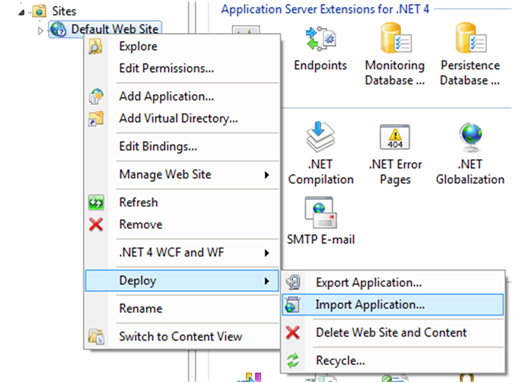Choose Remove from the context menu
Image resolution: width=513 pixels, height=383 pixels.
click(x=182, y=225)
